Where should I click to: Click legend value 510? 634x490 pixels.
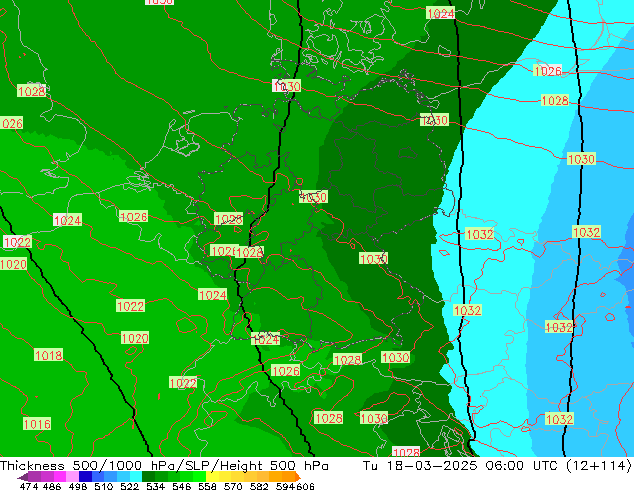104,486
